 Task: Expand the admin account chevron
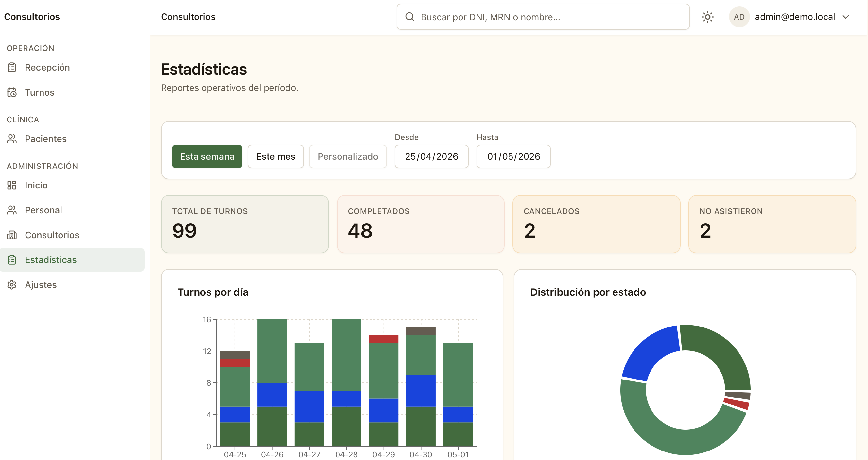click(x=846, y=17)
